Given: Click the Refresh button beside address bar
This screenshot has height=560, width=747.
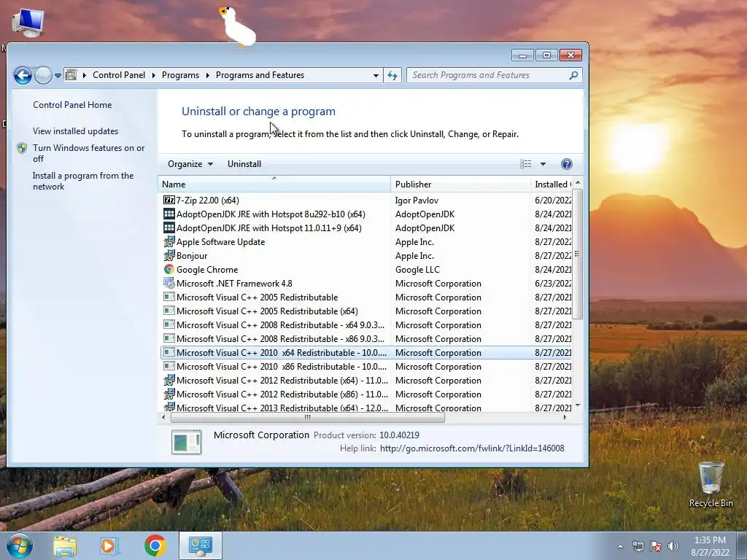Looking at the screenshot, I should [392, 75].
